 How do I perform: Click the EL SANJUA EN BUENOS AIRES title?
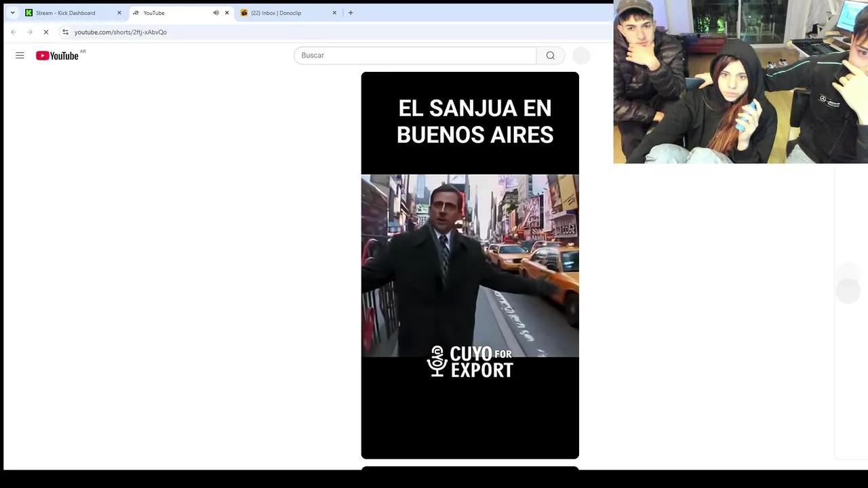click(475, 121)
